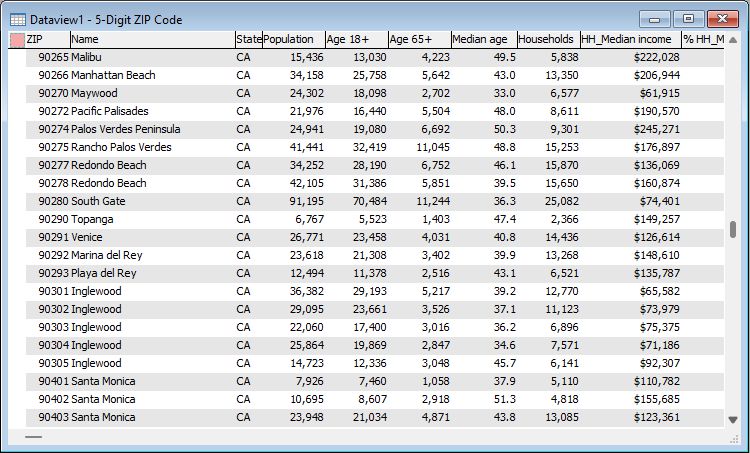Image resolution: width=750 pixels, height=453 pixels.
Task: Select the Maywood name cell
Action: [x=94, y=93]
